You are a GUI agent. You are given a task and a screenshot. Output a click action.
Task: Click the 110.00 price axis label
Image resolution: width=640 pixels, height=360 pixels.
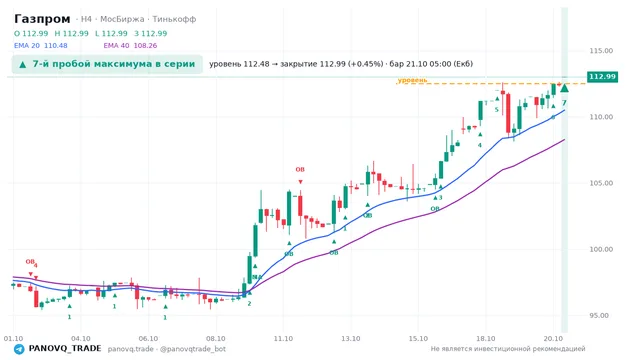pos(601,117)
